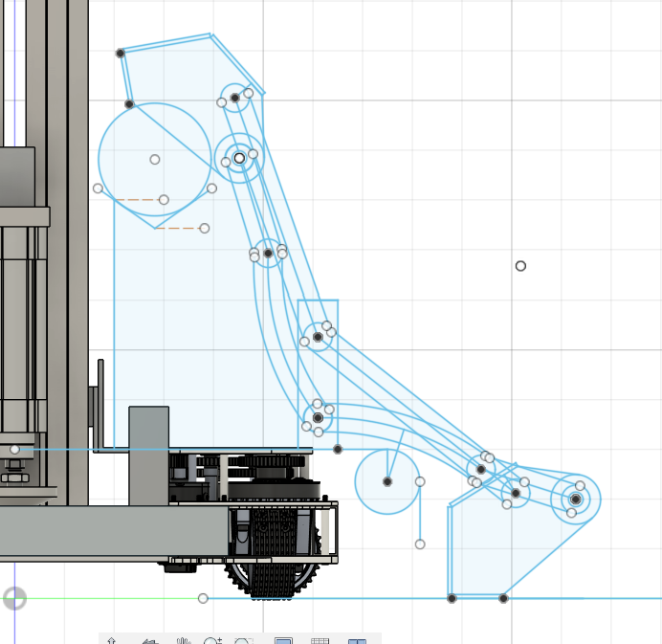Select point where polygon edge meets large circle top
The image size is (662, 644).
coord(129,104)
